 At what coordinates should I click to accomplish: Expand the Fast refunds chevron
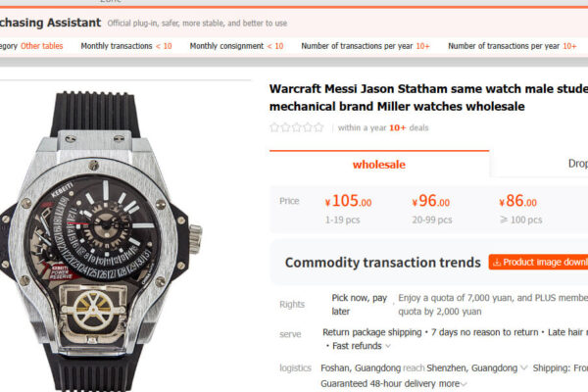[387, 346]
